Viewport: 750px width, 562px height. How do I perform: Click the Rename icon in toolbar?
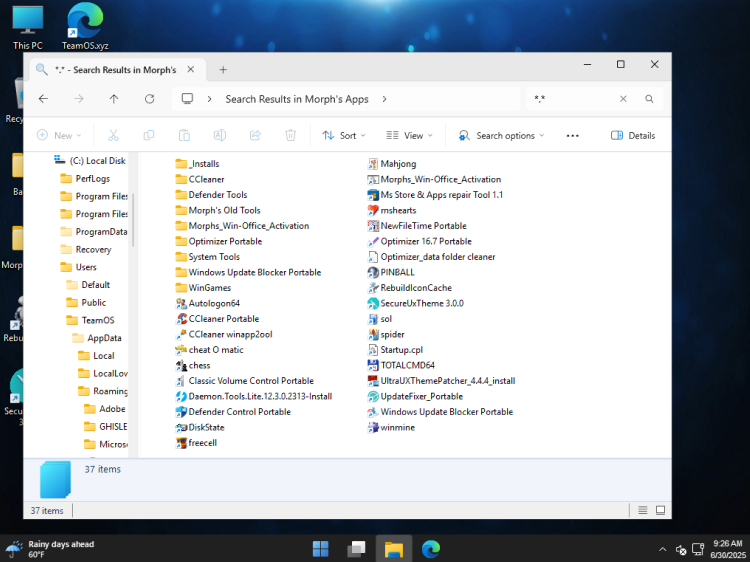point(220,135)
